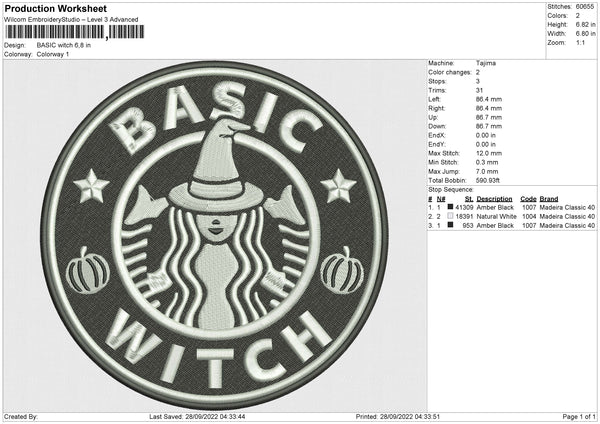This screenshot has height=424, width=600.
Task: Click the Trims value 31
Action: 479,90
